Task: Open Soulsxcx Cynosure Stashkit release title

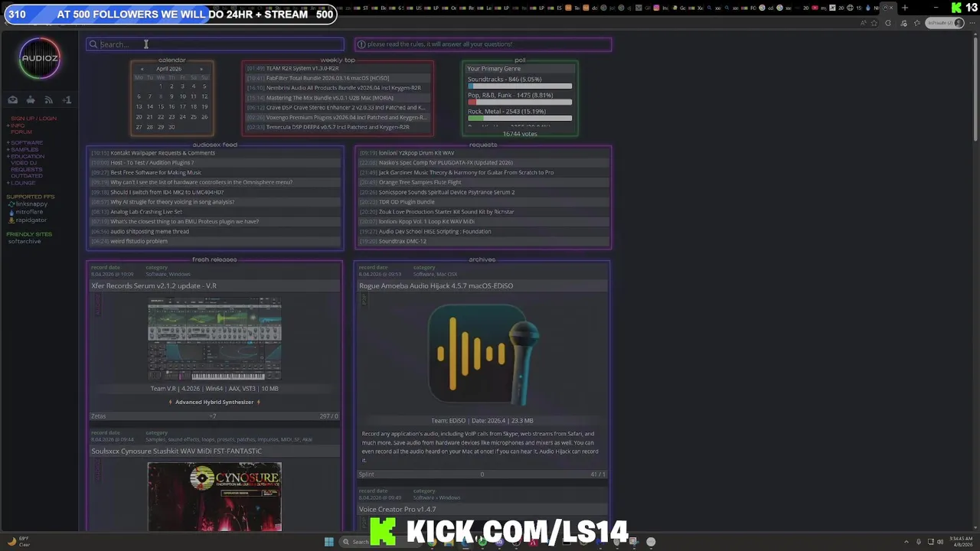Action: pyautogui.click(x=177, y=451)
